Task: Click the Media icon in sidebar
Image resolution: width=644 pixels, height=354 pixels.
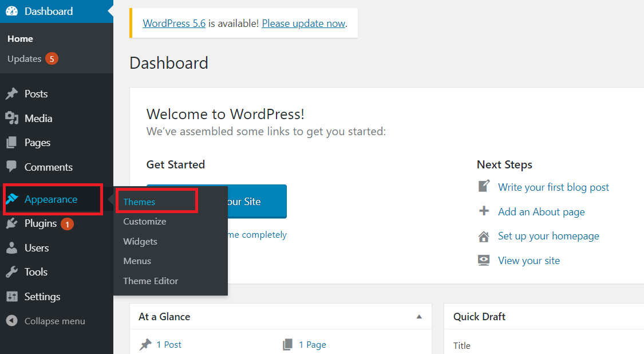Action: coord(12,119)
